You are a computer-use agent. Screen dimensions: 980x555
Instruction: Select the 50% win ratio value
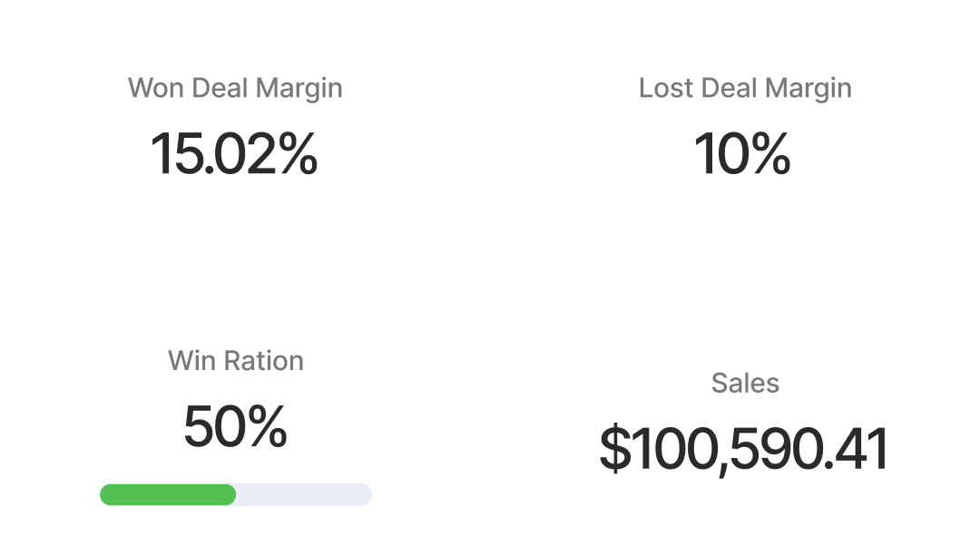235,427
